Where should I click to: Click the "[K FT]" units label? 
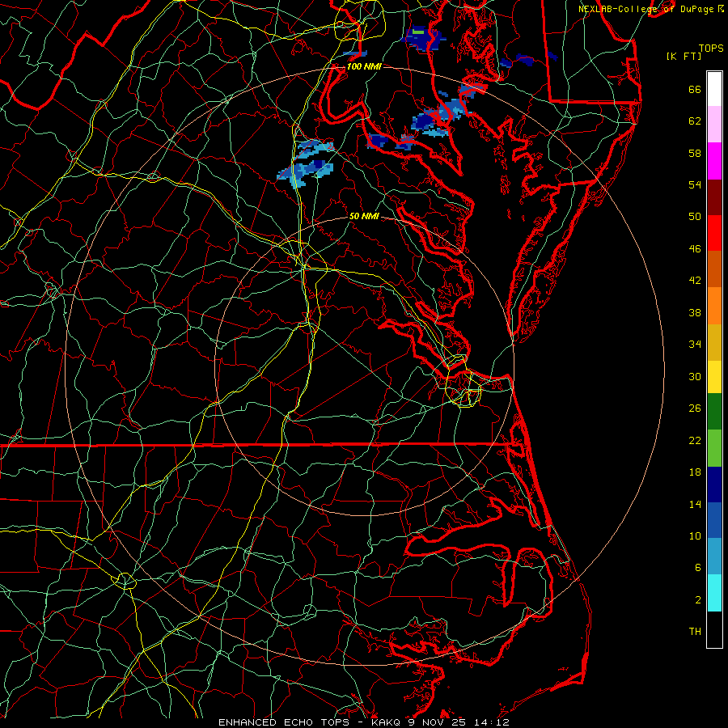pos(684,56)
